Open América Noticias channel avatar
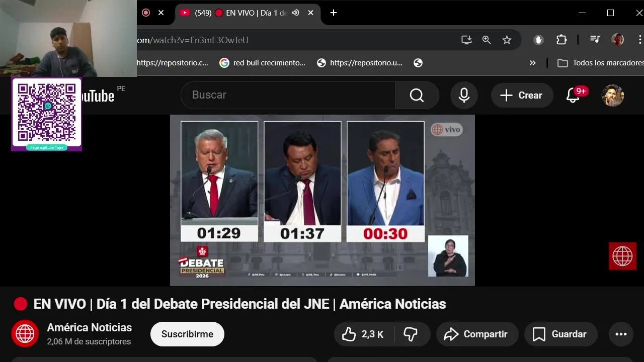Image resolution: width=644 pixels, height=362 pixels. coord(25,334)
